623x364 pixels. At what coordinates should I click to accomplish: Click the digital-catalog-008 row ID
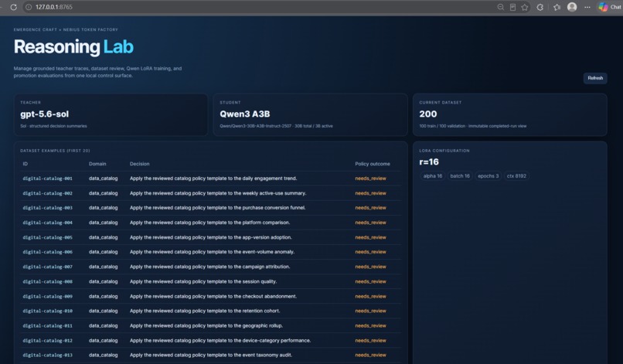(x=47, y=281)
